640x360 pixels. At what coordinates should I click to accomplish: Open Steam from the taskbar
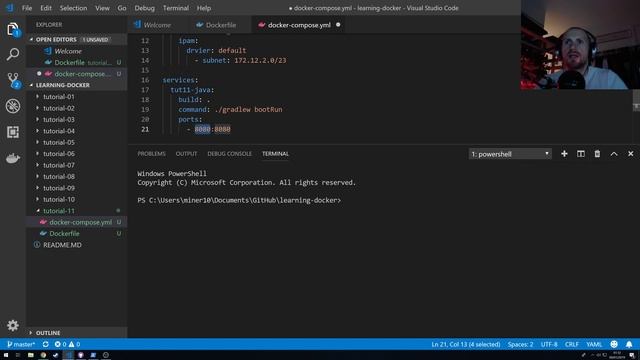coord(56,356)
